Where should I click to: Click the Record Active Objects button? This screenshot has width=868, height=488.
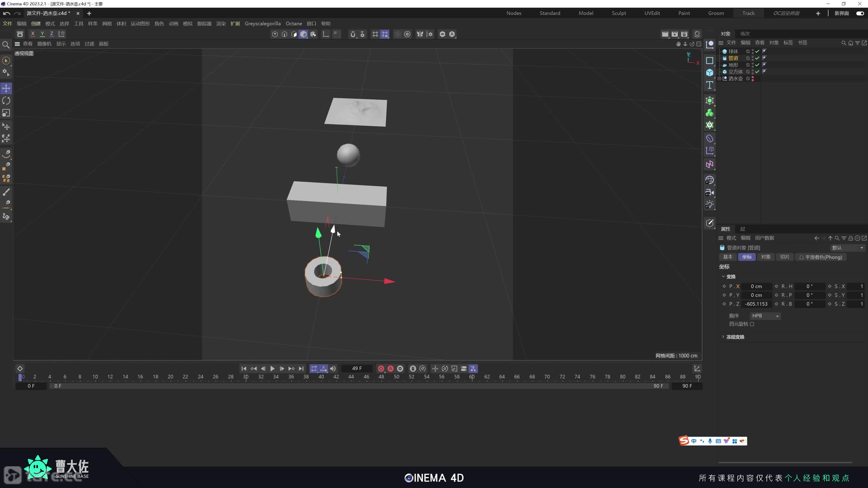381,369
